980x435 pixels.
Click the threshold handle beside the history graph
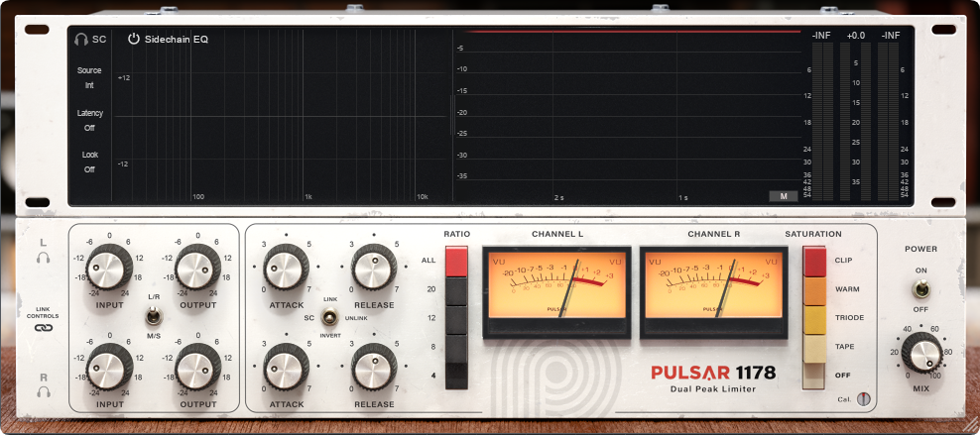452,116
